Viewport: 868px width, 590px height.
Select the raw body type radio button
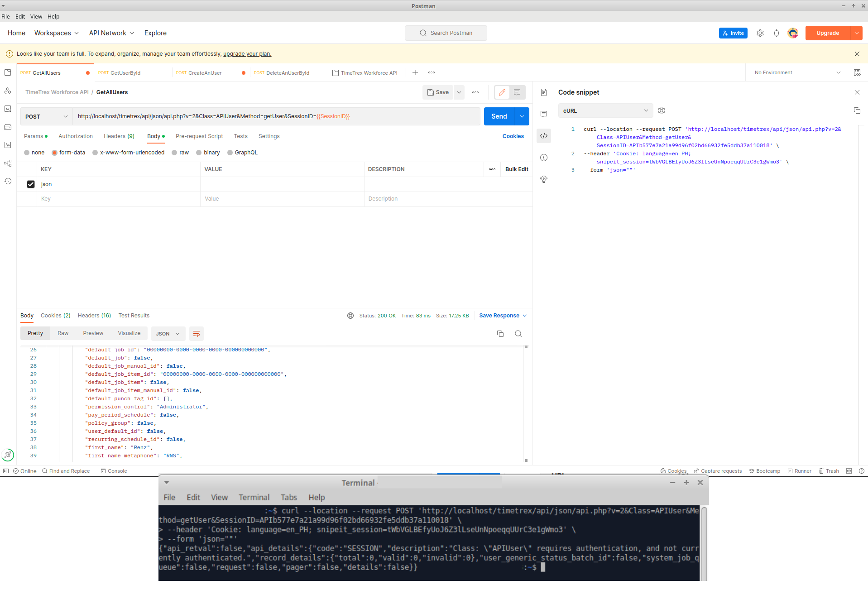point(174,153)
